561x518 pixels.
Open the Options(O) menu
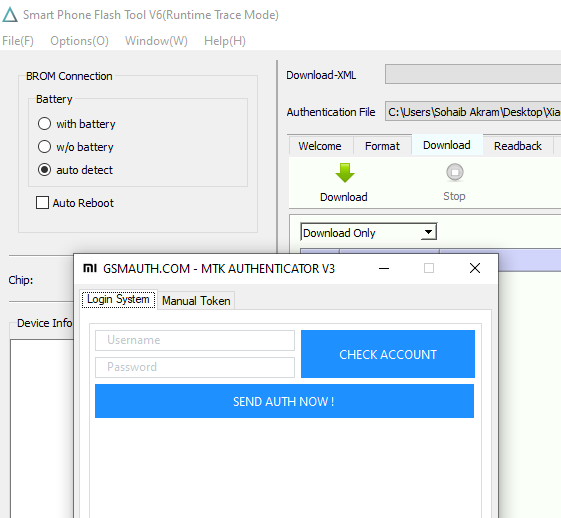click(x=79, y=41)
